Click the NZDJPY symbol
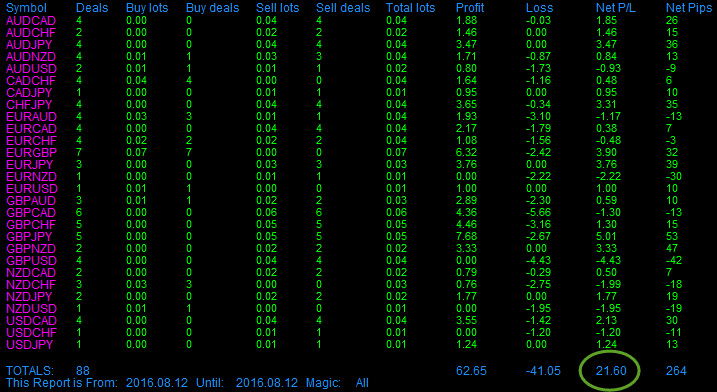The height and width of the screenshot is (392, 717). click(29, 296)
